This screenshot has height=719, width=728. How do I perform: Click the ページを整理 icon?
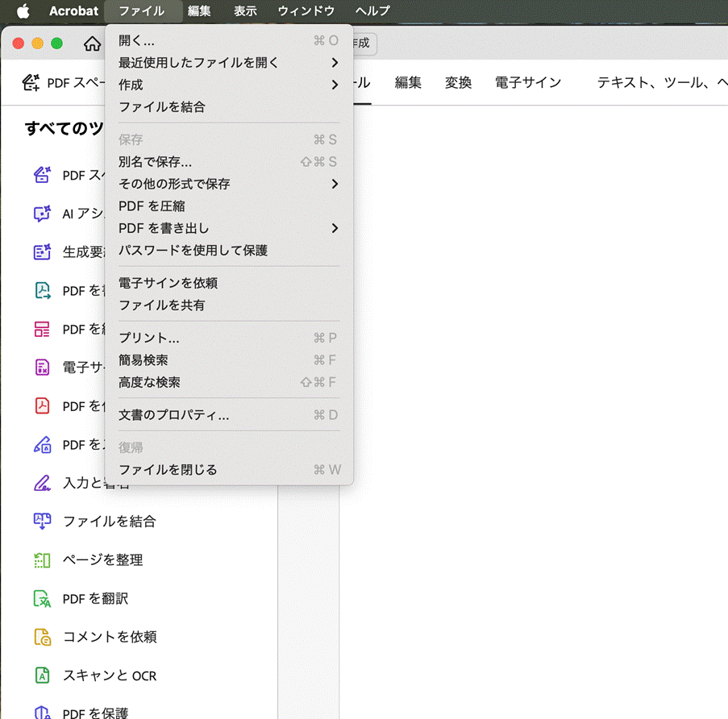coord(42,560)
